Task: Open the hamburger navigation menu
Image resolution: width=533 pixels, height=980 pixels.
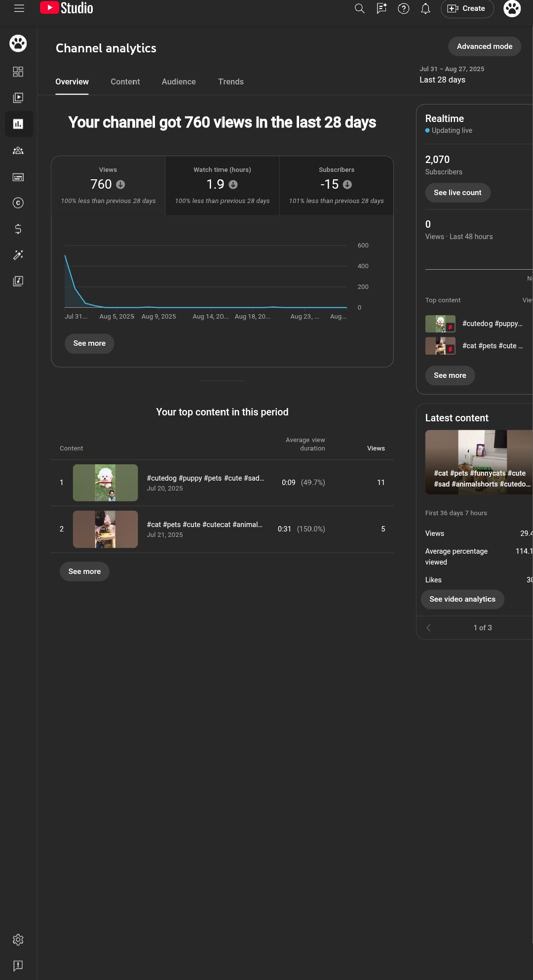Action: [x=19, y=8]
